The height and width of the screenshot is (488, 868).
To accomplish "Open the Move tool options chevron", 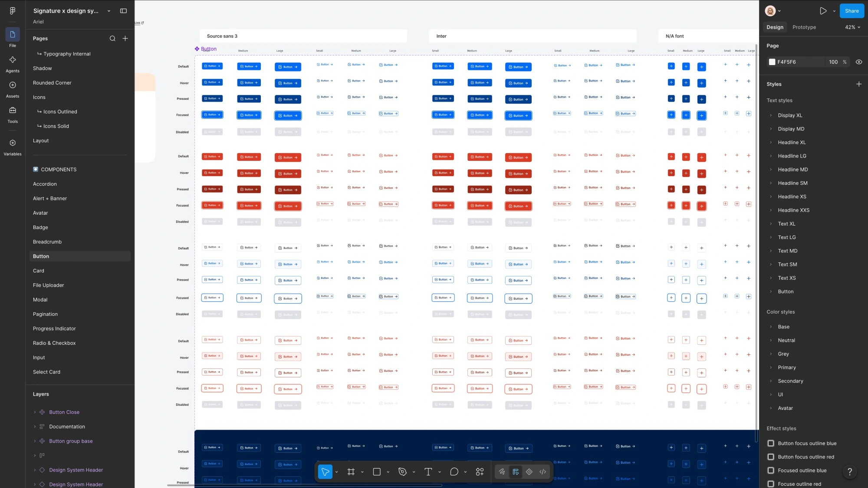I will click(x=336, y=472).
